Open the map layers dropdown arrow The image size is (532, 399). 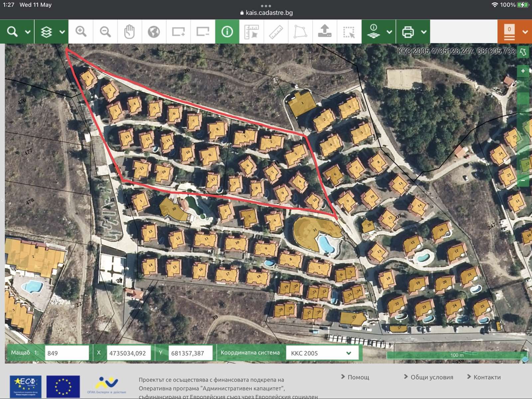point(62,32)
